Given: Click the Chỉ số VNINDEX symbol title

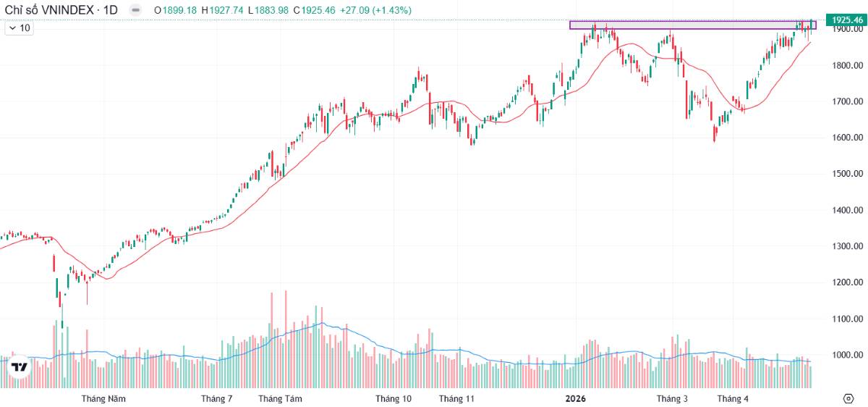Looking at the screenshot, I should point(50,10).
